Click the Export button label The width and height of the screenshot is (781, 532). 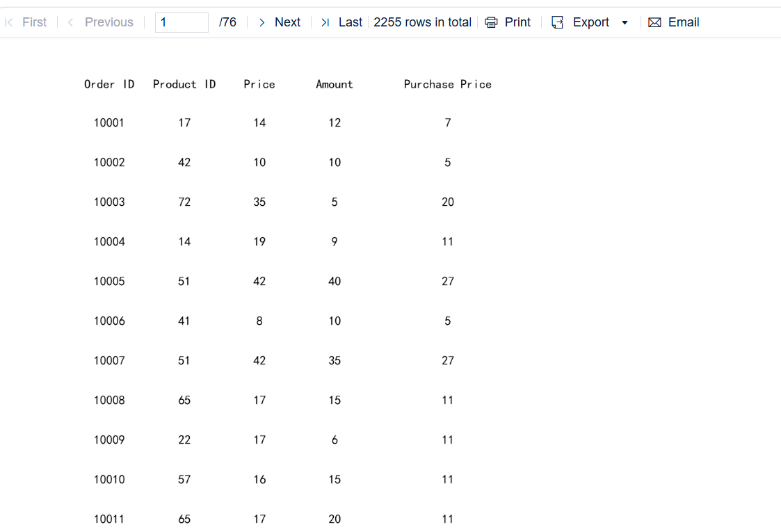click(590, 22)
